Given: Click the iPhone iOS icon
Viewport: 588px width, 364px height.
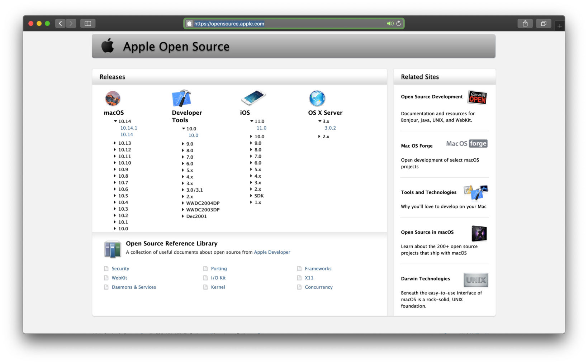Looking at the screenshot, I should [253, 98].
